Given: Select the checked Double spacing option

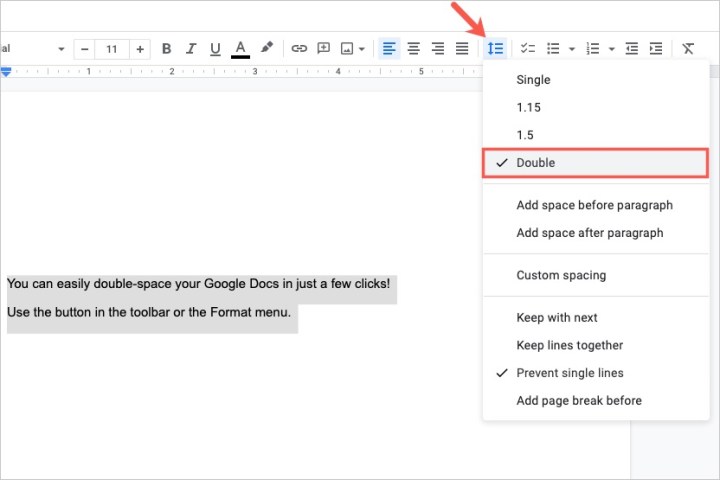Looking at the screenshot, I should (595, 163).
